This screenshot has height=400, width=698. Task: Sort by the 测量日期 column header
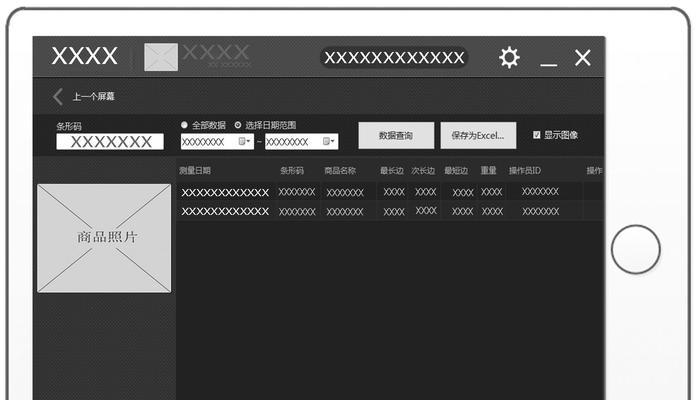(x=195, y=171)
